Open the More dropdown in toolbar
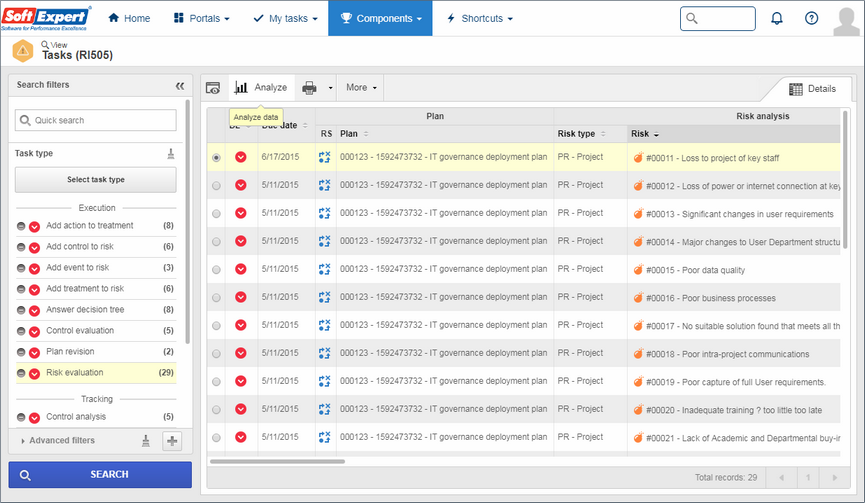Screen dimensions: 865x503 coord(361,87)
